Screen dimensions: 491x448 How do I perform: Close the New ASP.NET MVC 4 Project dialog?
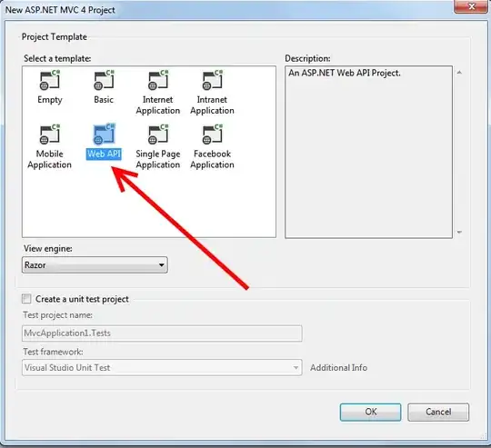point(472,6)
